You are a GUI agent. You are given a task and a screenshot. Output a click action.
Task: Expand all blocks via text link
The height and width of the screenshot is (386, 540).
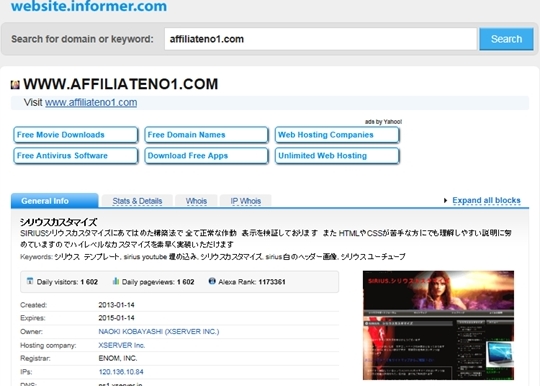[486, 200]
